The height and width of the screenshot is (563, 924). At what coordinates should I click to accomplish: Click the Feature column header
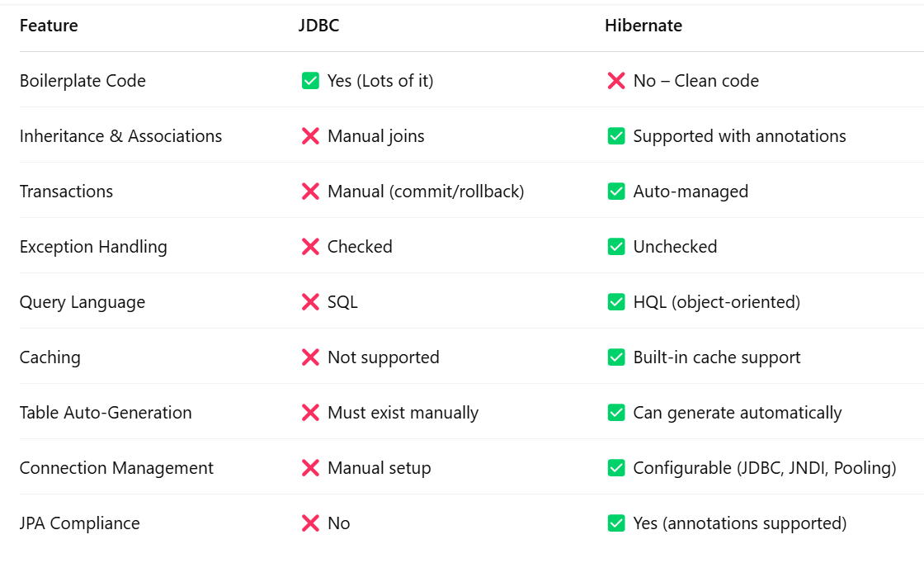pyautogui.click(x=49, y=26)
